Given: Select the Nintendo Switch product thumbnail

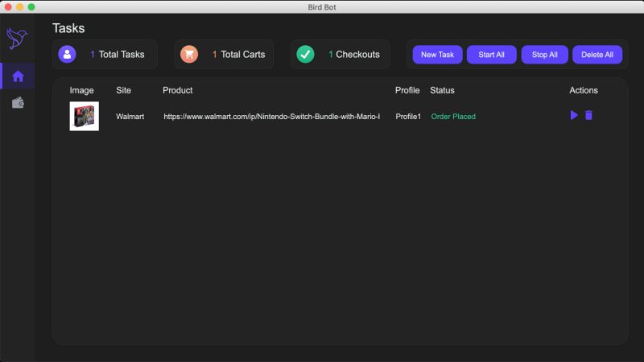Looking at the screenshot, I should [x=85, y=116].
